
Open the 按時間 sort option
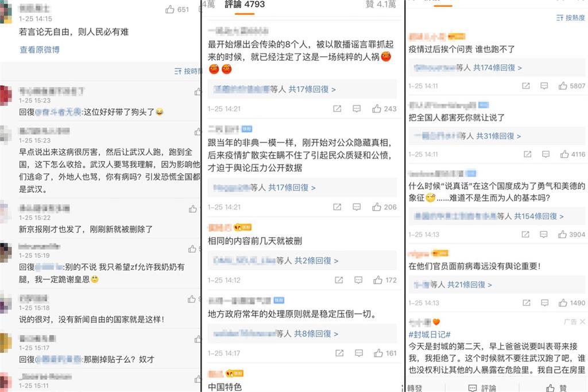pyautogui.click(x=188, y=71)
